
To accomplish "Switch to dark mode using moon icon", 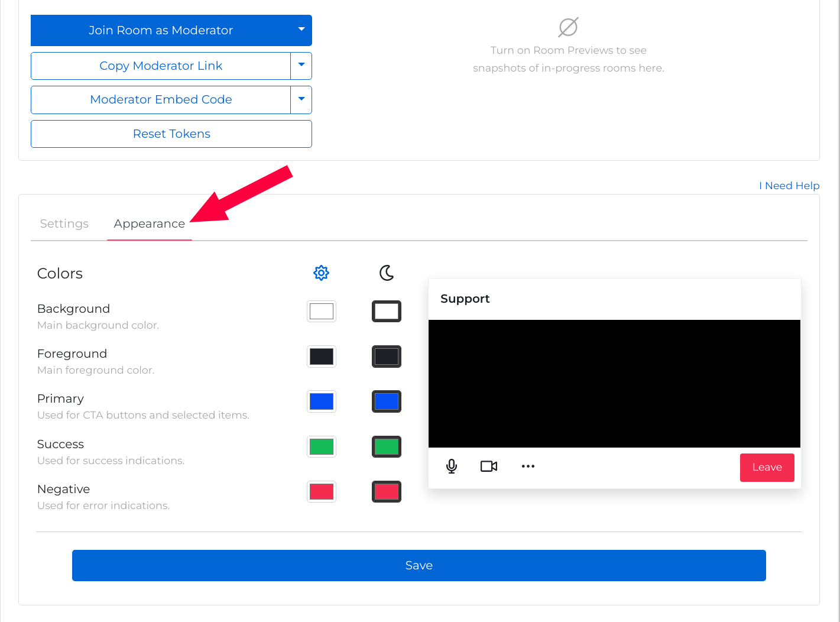I will [x=387, y=273].
